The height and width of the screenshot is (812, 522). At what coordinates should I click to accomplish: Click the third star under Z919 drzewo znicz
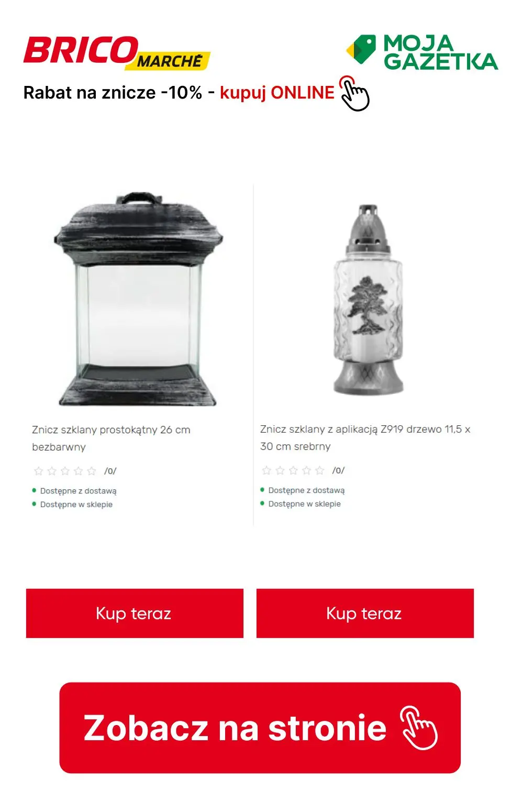293,470
